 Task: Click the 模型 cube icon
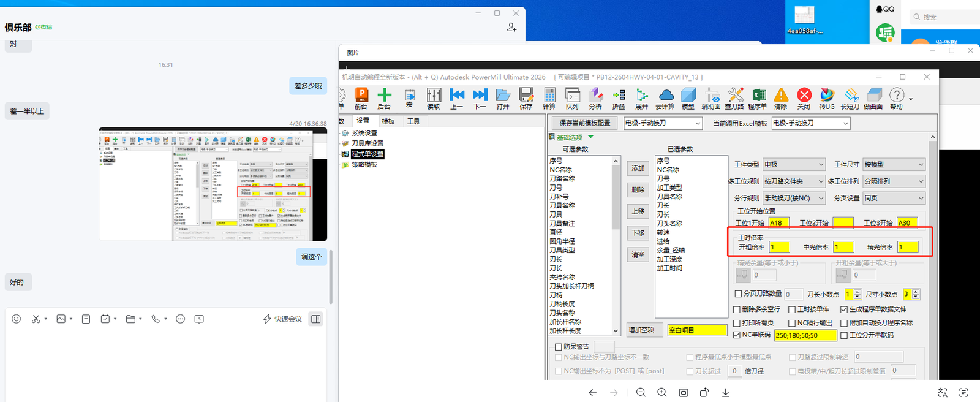[x=688, y=98]
